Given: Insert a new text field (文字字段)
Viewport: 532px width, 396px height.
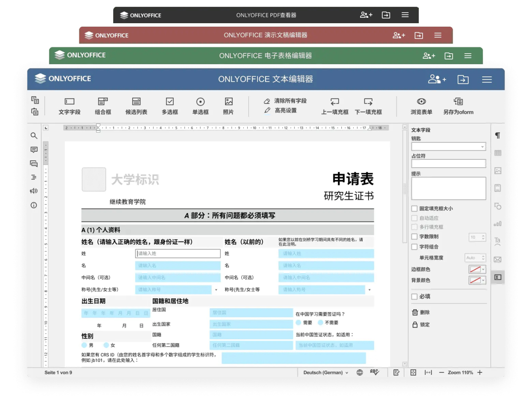Looking at the screenshot, I should pos(69,106).
